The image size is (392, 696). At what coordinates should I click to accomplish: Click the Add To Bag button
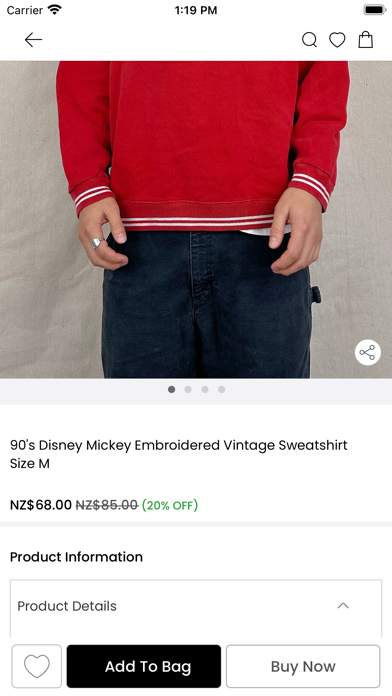point(143,666)
